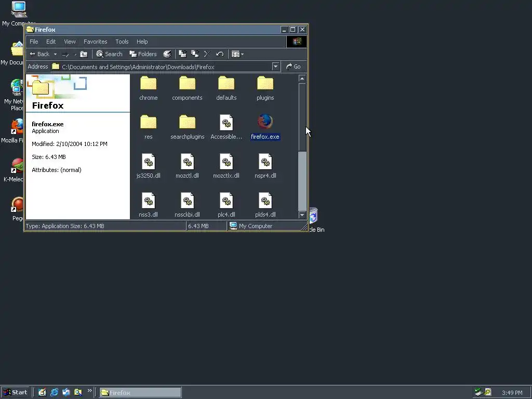532x399 pixels.
Task: Click the Show Desktop Quick Launch icon
Action: coord(42,392)
